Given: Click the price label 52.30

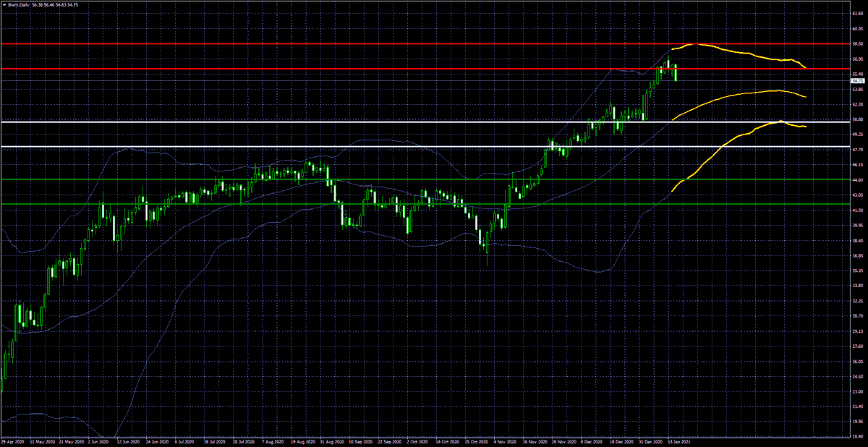Looking at the screenshot, I should (857, 105).
